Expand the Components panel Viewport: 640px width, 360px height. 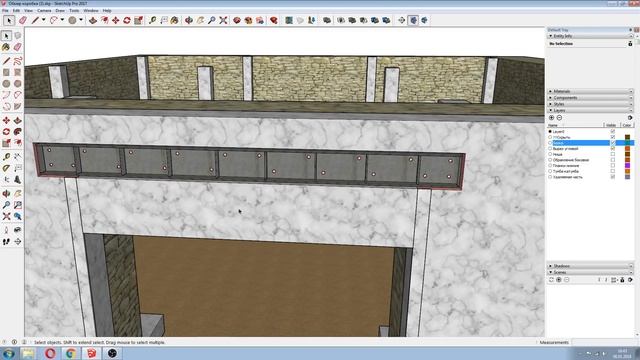coord(551,98)
